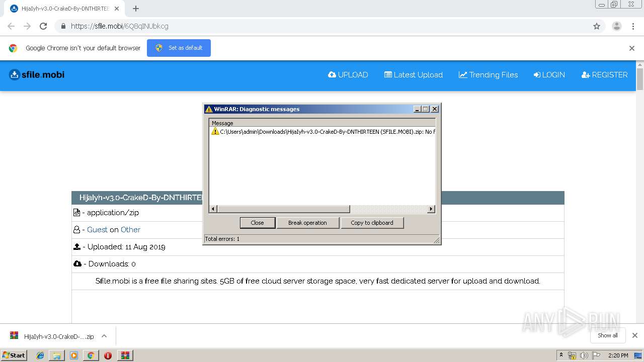Open Windows Explorer folder on the taskbar

[57, 355]
